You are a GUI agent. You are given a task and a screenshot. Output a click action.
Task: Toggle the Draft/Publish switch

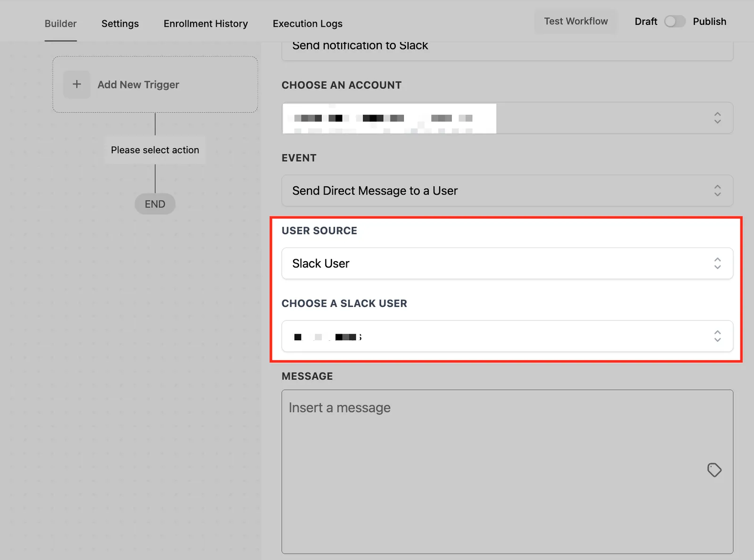pos(675,21)
